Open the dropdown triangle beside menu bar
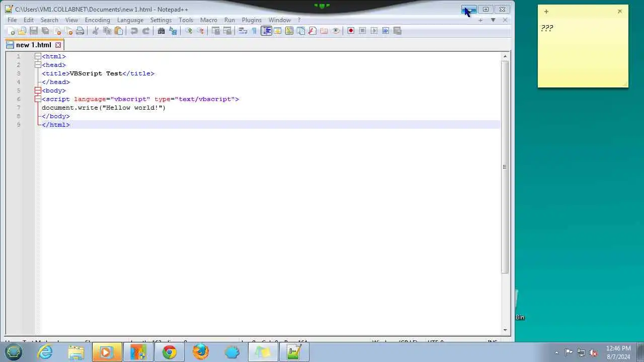 click(493, 20)
